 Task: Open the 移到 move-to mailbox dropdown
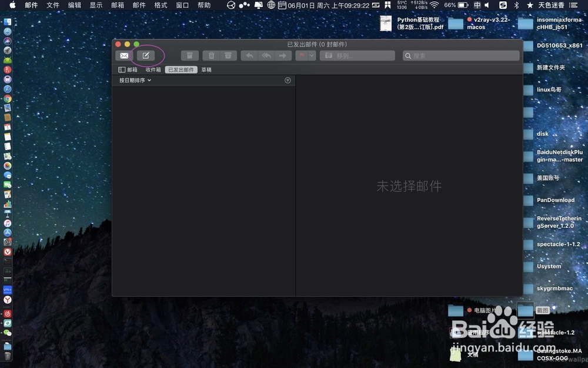tap(358, 55)
